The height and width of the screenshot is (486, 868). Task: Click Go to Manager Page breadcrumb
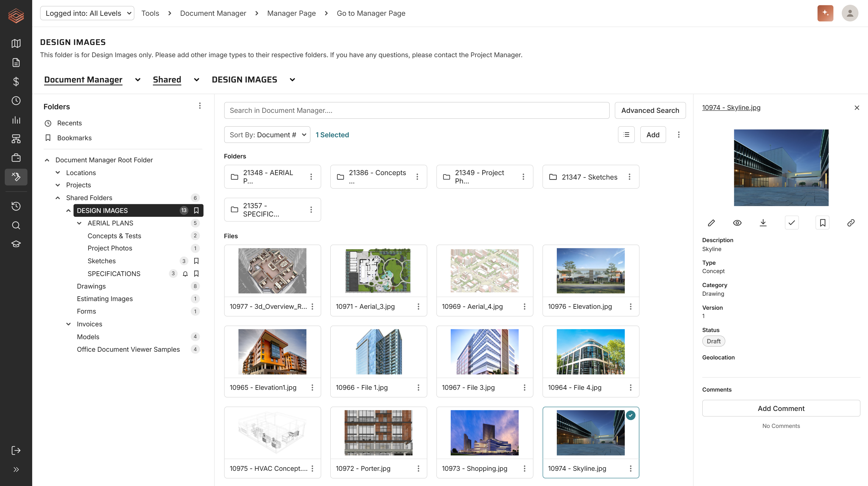click(x=371, y=13)
